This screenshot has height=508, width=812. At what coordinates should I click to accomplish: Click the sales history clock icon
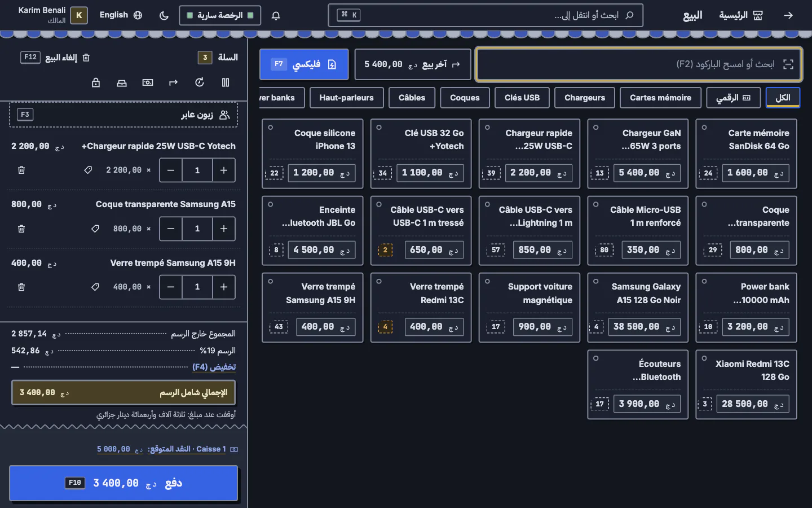tap(200, 82)
